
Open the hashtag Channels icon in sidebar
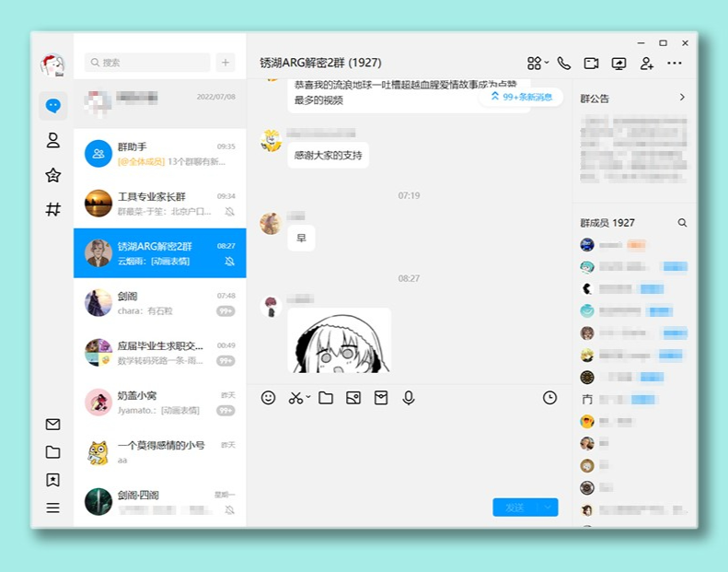click(x=53, y=209)
